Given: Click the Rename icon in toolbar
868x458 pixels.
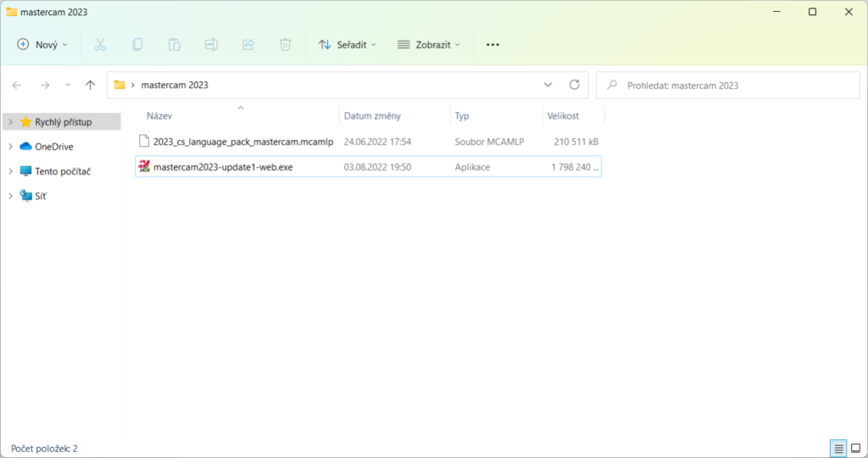Looking at the screenshot, I should 211,44.
